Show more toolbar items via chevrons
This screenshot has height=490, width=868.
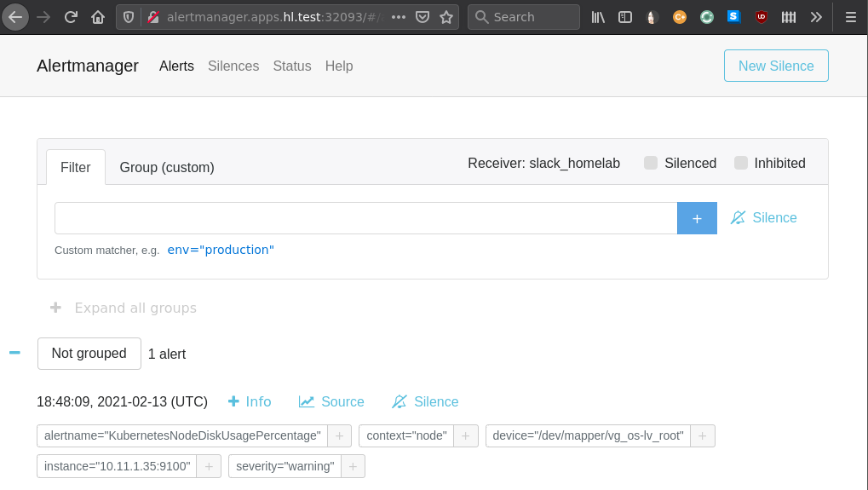pyautogui.click(x=816, y=17)
